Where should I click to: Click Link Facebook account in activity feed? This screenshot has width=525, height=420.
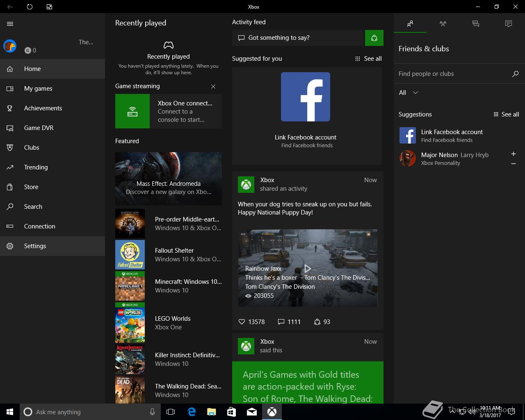coord(306,137)
